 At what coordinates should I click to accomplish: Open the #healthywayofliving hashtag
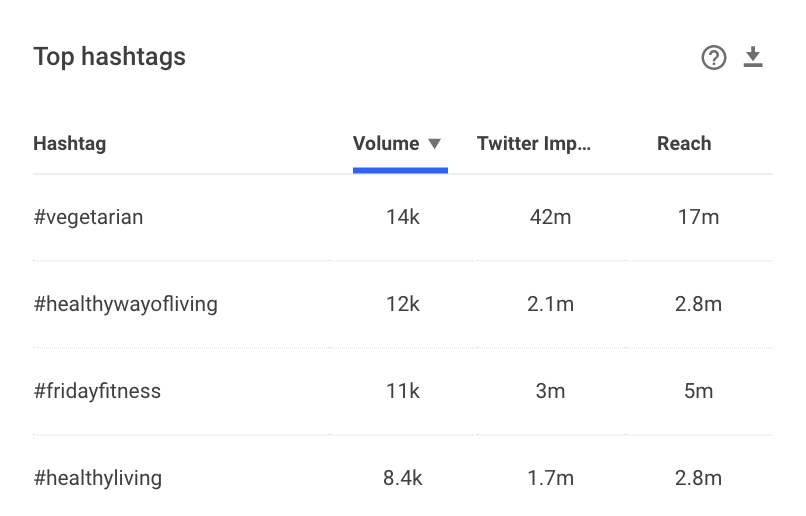[x=125, y=304]
